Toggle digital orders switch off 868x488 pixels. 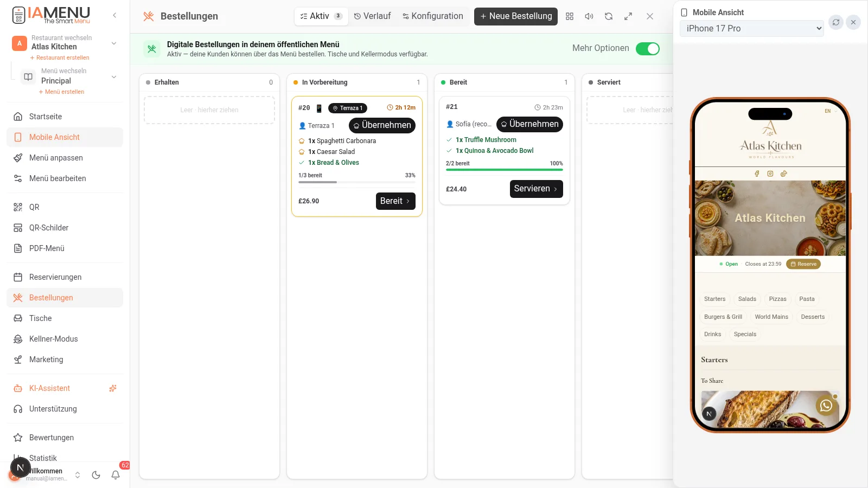pos(648,49)
